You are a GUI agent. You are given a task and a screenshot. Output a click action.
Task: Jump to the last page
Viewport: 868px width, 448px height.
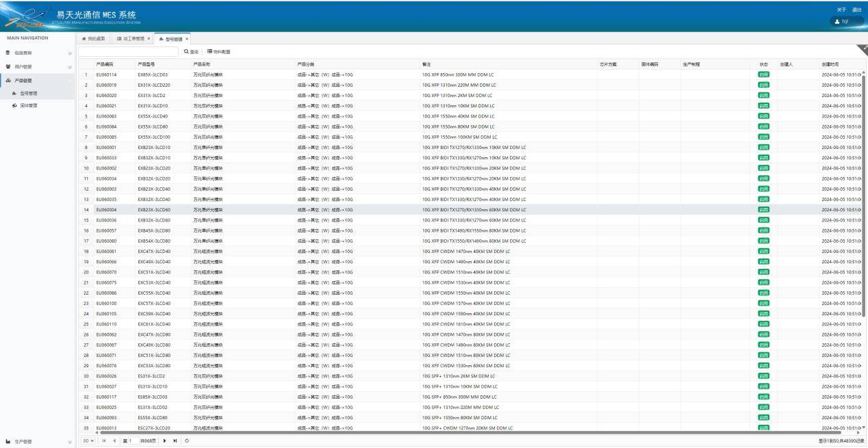coord(175,441)
